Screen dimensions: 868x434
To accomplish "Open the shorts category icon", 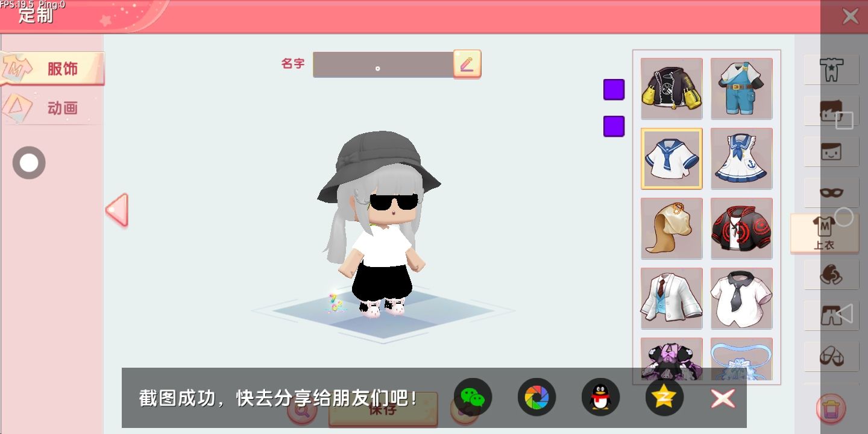I will (x=831, y=315).
